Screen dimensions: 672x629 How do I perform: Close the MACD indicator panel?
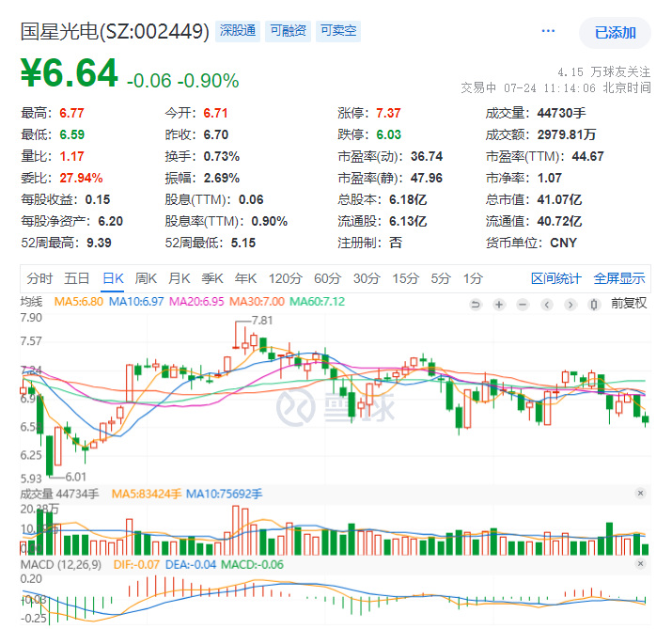(x=640, y=563)
